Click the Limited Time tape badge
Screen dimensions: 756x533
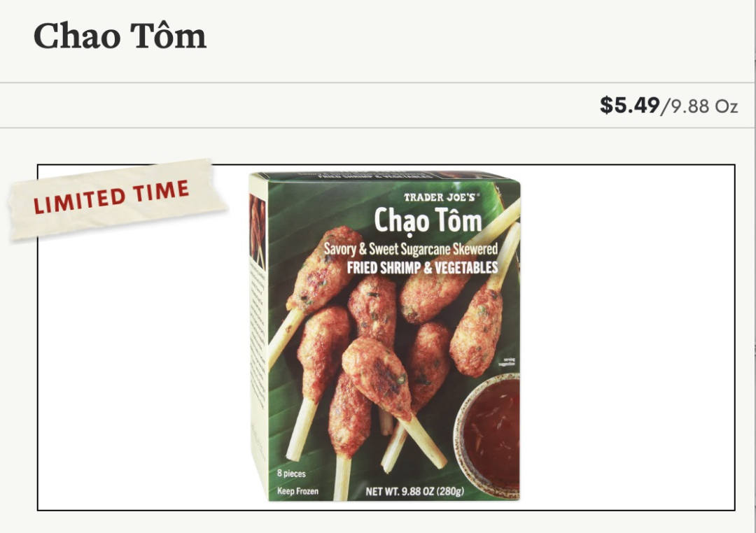click(117, 198)
